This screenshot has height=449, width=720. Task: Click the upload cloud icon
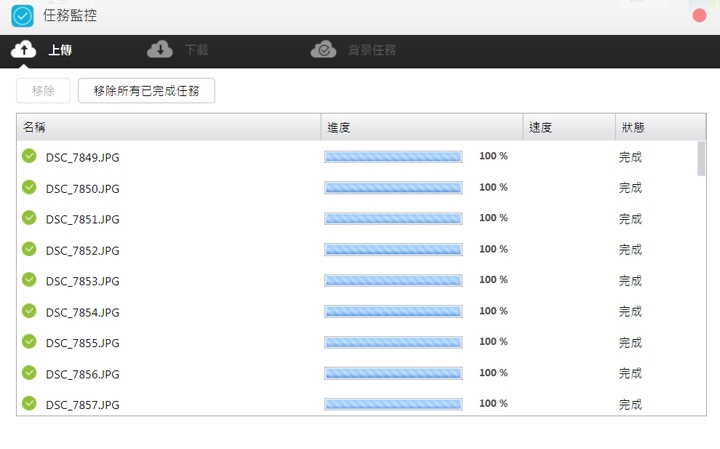(23, 49)
